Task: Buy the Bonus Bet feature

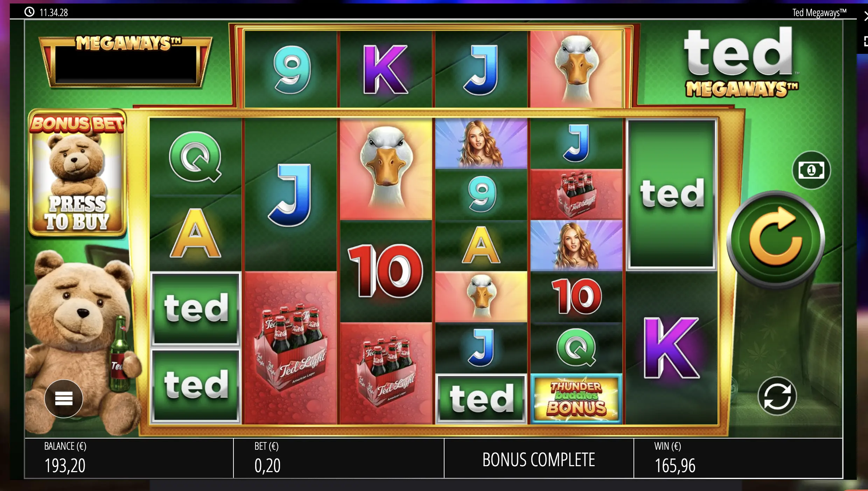Action: [x=77, y=173]
